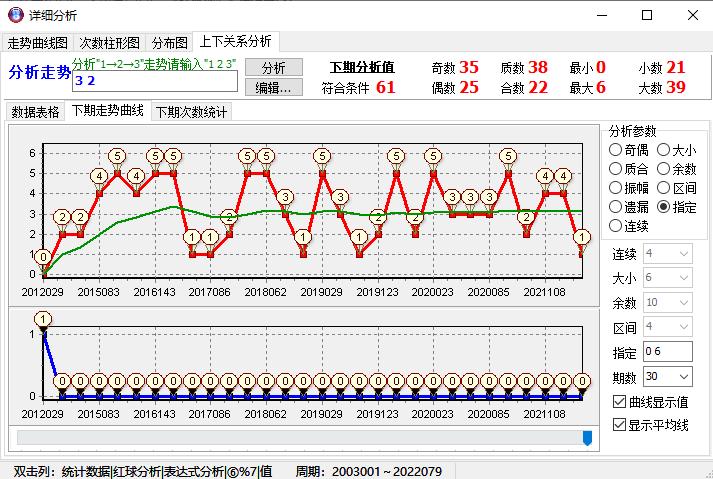Close the 详细分析 window
713x479 pixels.
coord(693,15)
